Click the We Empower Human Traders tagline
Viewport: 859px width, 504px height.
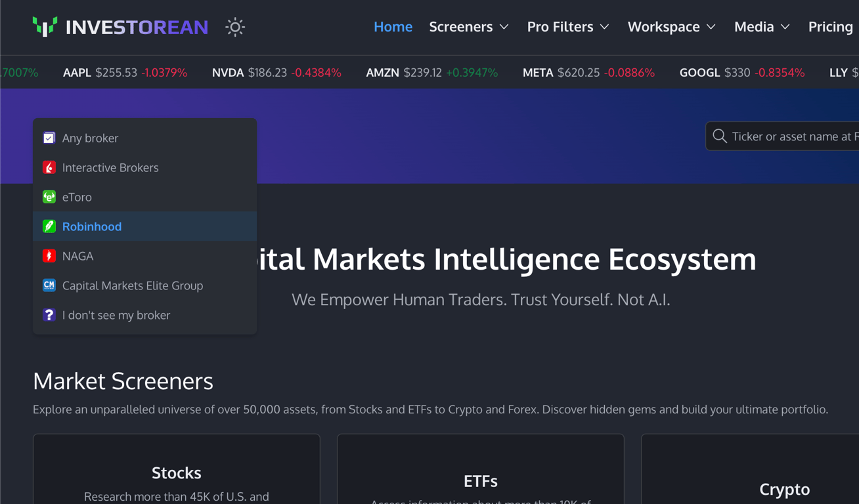[481, 300]
